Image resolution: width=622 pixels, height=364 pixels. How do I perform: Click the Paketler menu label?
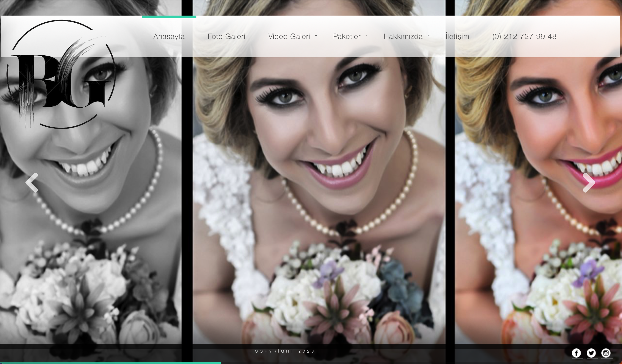347,36
